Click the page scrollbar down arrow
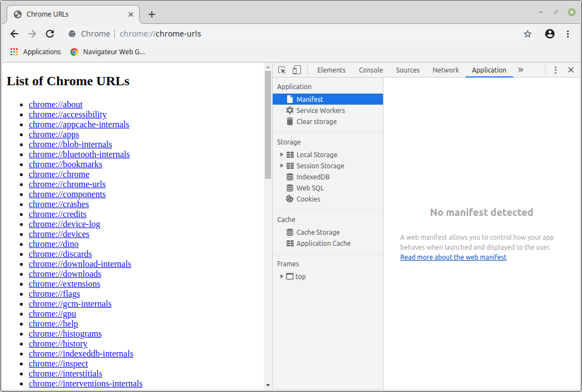The width and height of the screenshot is (582, 392). (x=268, y=385)
